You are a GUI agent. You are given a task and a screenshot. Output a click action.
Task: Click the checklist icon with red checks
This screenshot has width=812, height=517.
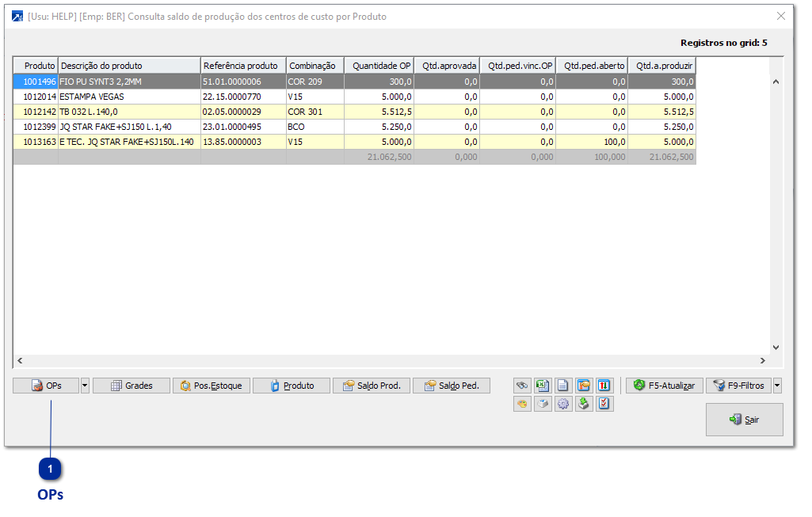[604, 404]
